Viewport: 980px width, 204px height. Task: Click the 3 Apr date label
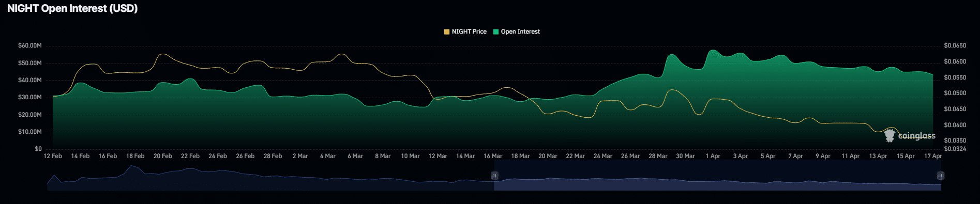pos(741,156)
